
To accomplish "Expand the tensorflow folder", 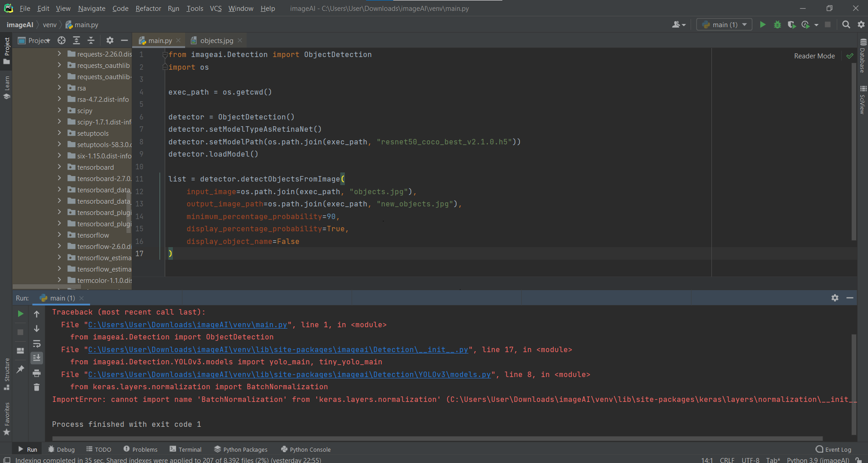I will click(59, 234).
